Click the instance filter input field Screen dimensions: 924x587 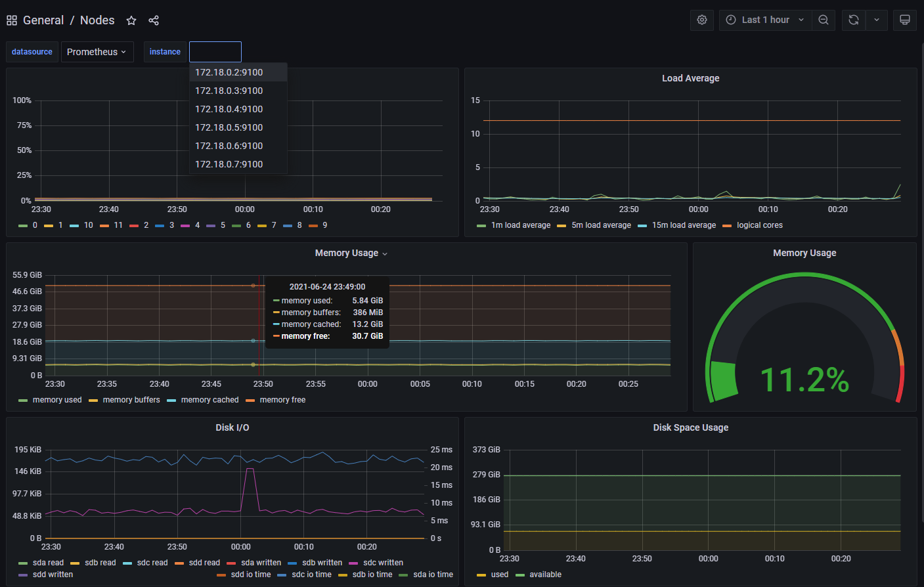pos(215,51)
